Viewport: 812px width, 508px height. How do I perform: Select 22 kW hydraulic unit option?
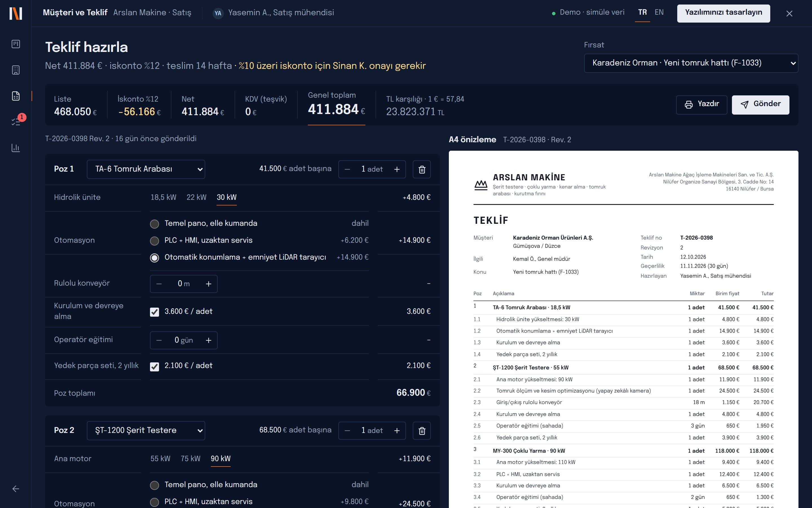(x=196, y=198)
